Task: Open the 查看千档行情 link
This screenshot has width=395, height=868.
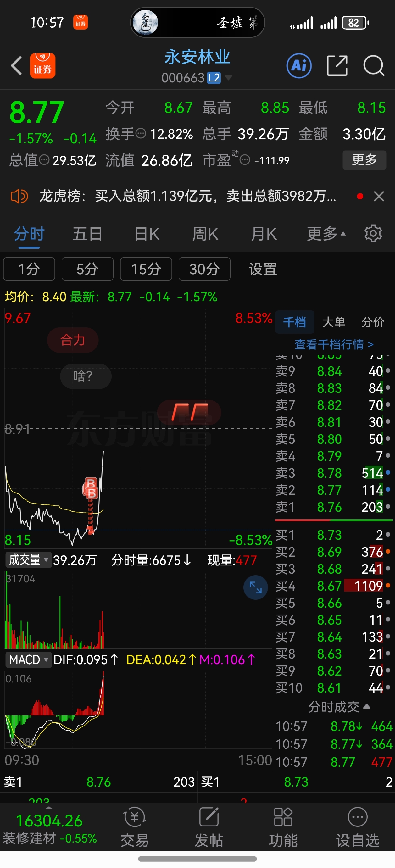Action: 334,344
